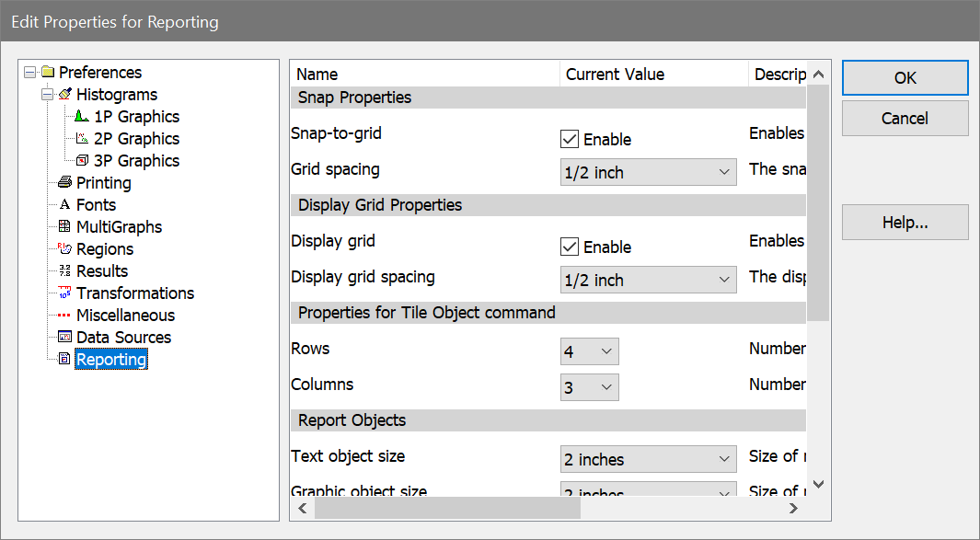Open the Grid spacing dropdown

pyautogui.click(x=648, y=173)
